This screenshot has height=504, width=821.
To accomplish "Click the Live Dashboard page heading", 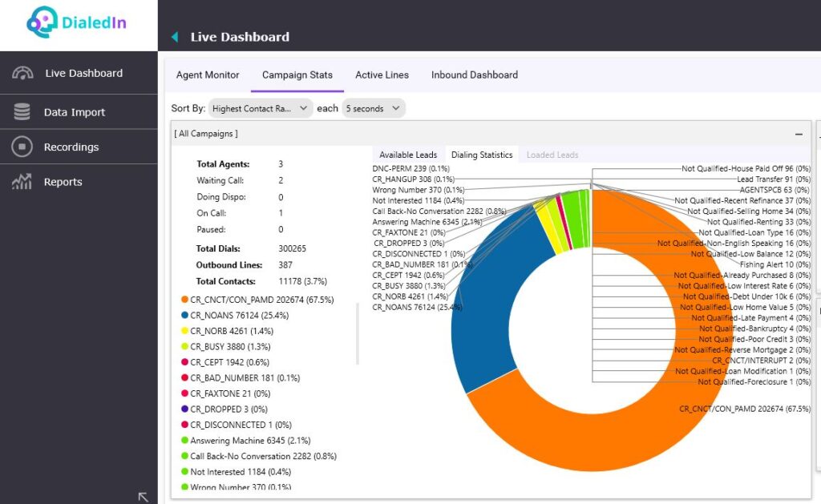I will click(240, 37).
